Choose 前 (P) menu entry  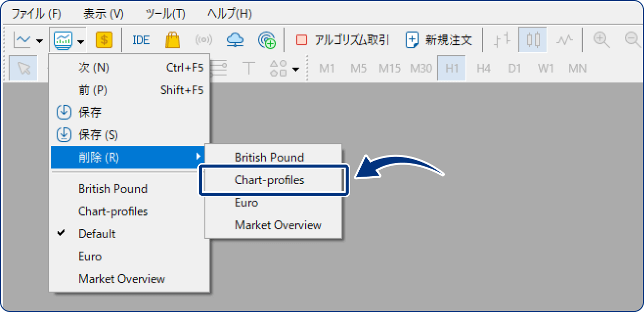(x=130, y=90)
